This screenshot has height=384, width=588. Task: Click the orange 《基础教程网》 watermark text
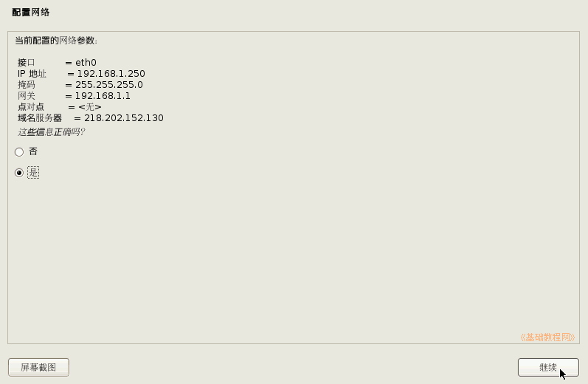click(547, 337)
